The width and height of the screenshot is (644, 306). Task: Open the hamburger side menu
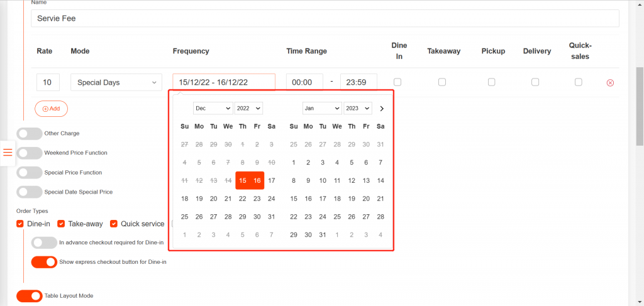pyautogui.click(x=8, y=153)
